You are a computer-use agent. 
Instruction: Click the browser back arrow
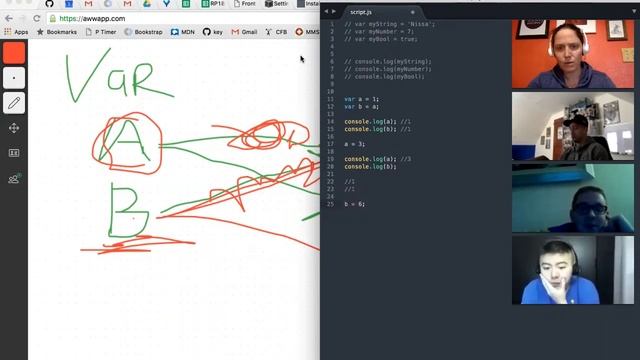tap(9, 18)
